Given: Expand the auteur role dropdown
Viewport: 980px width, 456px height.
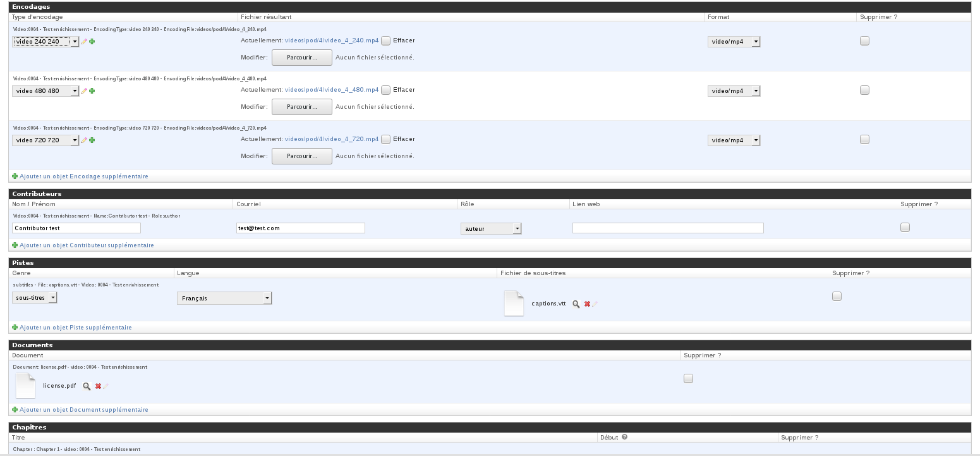Looking at the screenshot, I should click(491, 229).
